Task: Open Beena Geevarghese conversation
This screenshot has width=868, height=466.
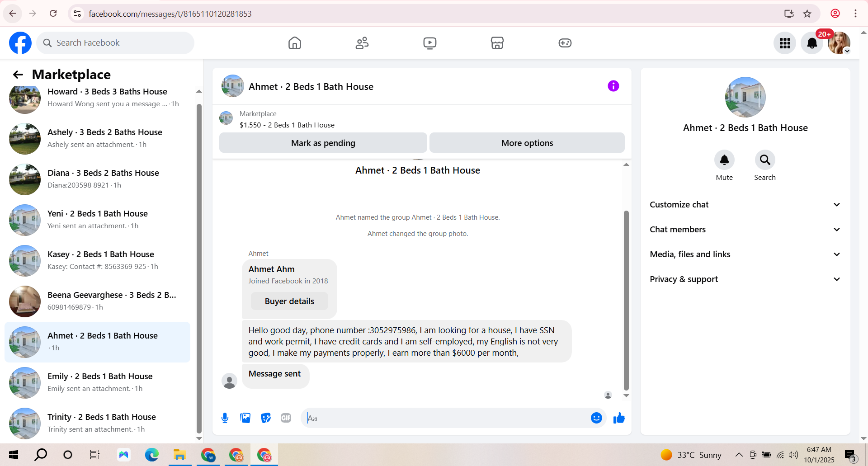Action: (x=97, y=301)
